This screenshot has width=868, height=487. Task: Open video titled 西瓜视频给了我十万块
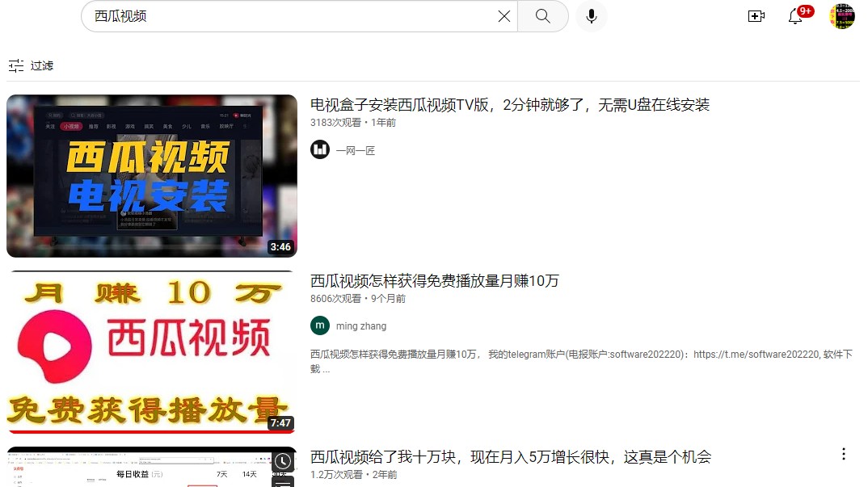tap(511, 456)
